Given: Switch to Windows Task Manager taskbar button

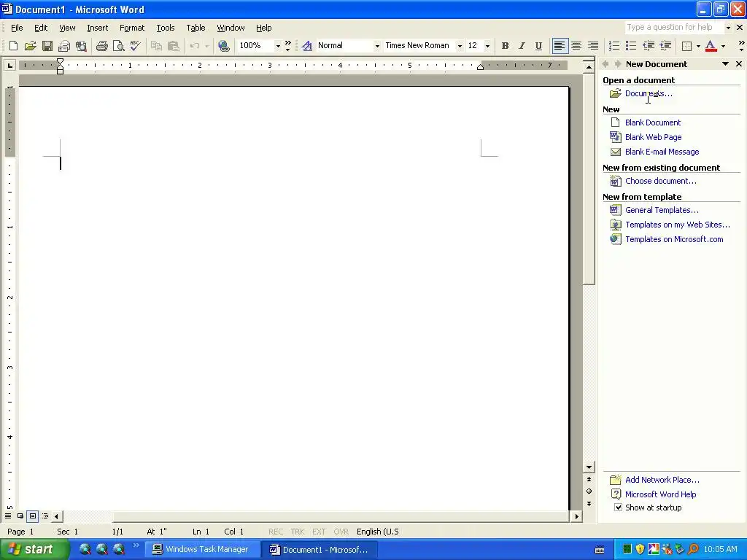Looking at the screenshot, I should 201,549.
